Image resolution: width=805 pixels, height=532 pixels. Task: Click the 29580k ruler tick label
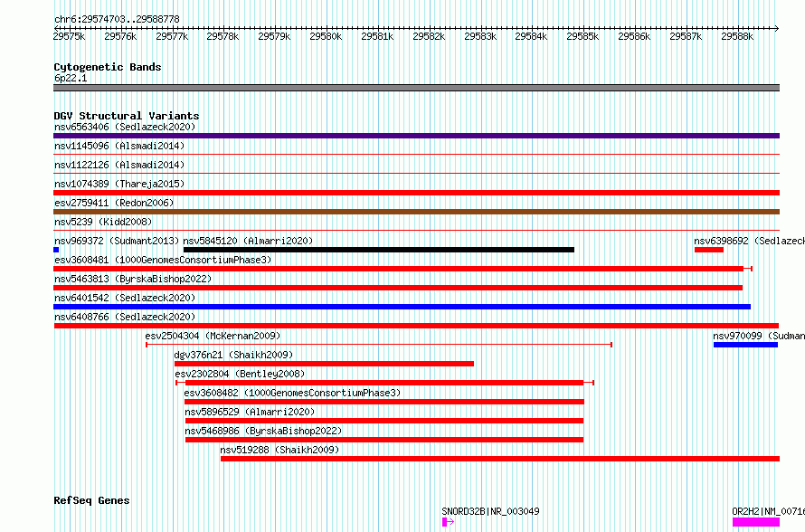click(326, 36)
